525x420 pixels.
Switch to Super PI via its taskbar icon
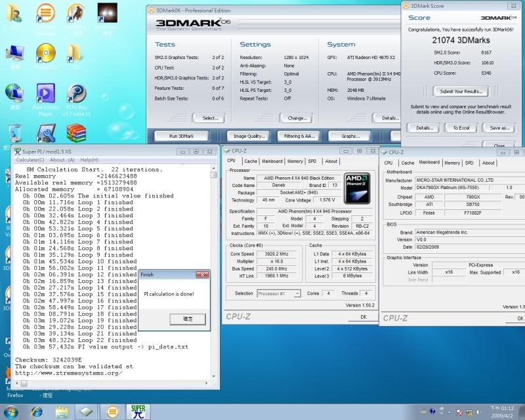pos(138,411)
